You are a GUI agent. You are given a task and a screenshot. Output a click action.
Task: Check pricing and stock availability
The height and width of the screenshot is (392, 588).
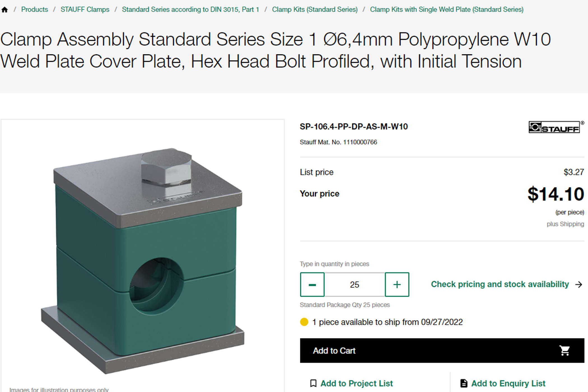click(x=500, y=284)
